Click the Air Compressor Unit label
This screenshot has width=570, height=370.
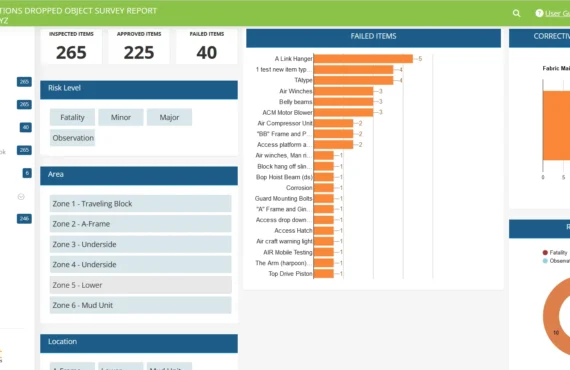(x=285, y=123)
